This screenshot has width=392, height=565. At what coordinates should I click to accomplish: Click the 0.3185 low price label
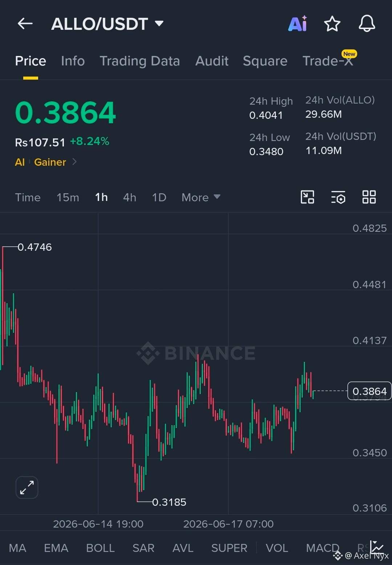click(x=169, y=502)
